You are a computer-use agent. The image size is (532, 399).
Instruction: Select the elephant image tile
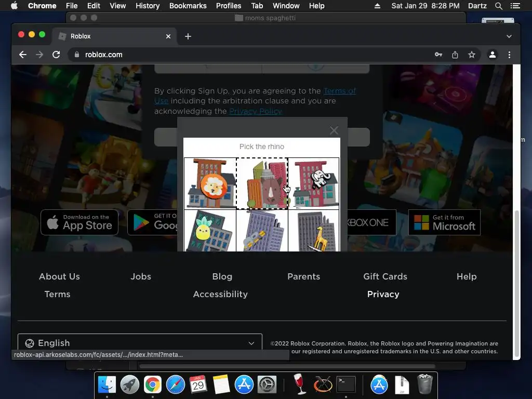[313, 183]
